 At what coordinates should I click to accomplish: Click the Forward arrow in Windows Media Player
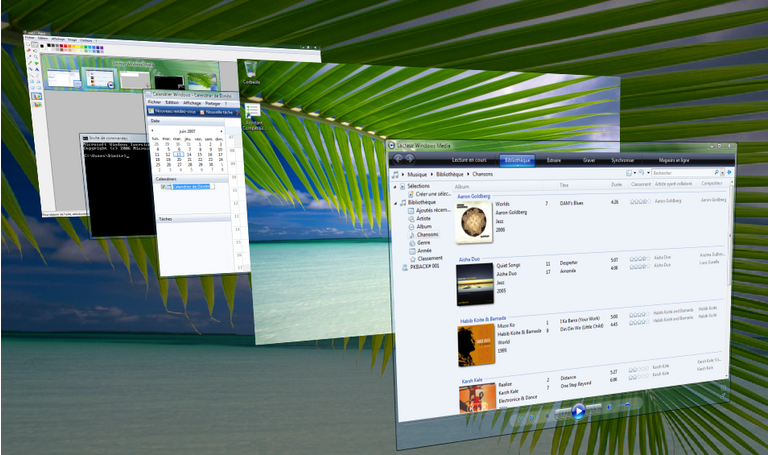tap(409, 159)
